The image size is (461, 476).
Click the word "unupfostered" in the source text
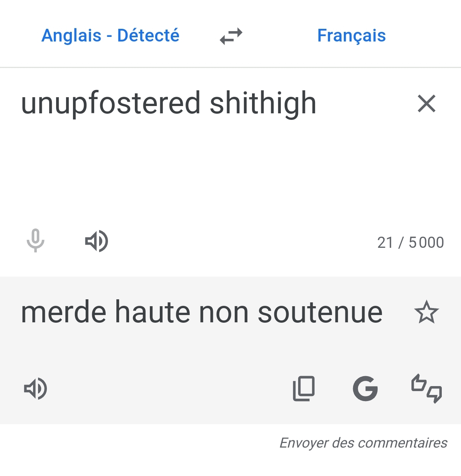tap(111, 104)
